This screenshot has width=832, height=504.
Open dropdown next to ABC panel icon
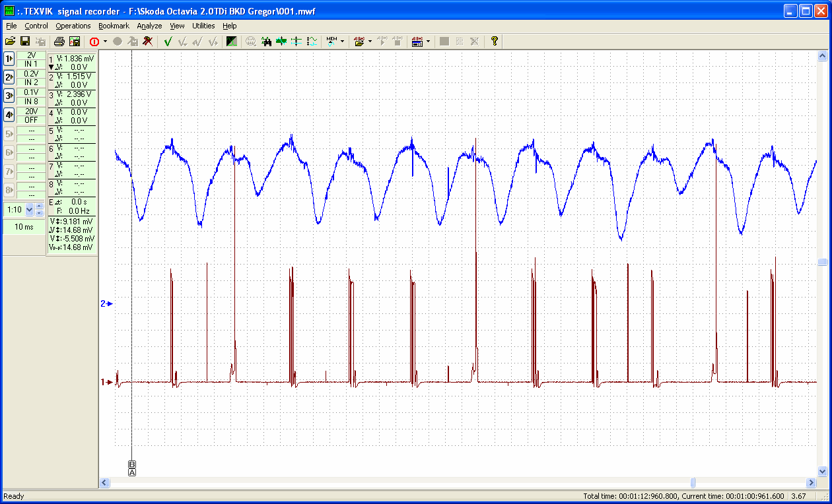click(x=428, y=42)
